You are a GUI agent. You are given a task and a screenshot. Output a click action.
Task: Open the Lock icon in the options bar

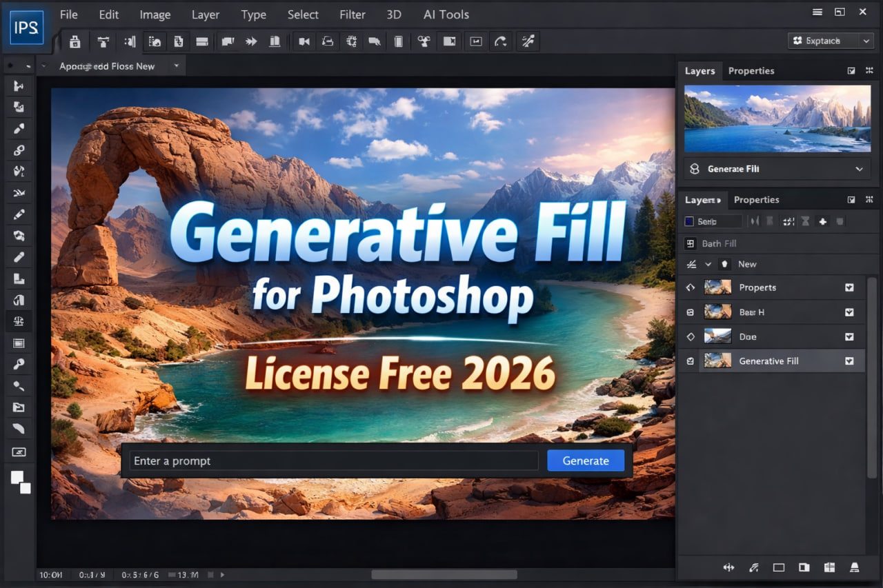pos(75,41)
